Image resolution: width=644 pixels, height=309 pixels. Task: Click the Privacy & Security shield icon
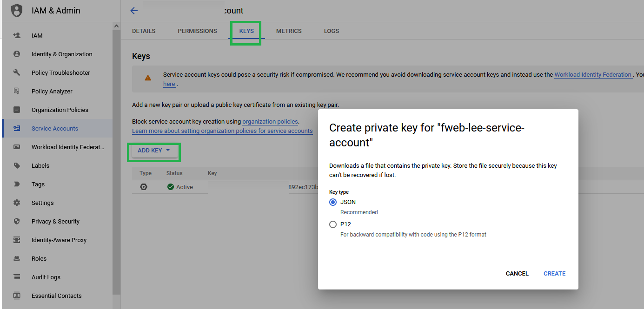(x=17, y=221)
